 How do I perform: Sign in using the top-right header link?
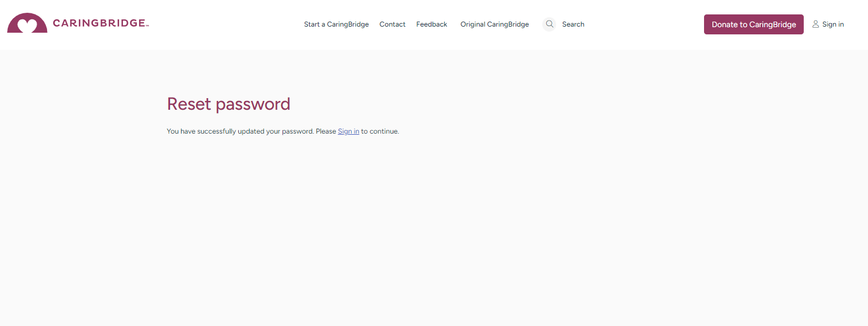(832, 24)
